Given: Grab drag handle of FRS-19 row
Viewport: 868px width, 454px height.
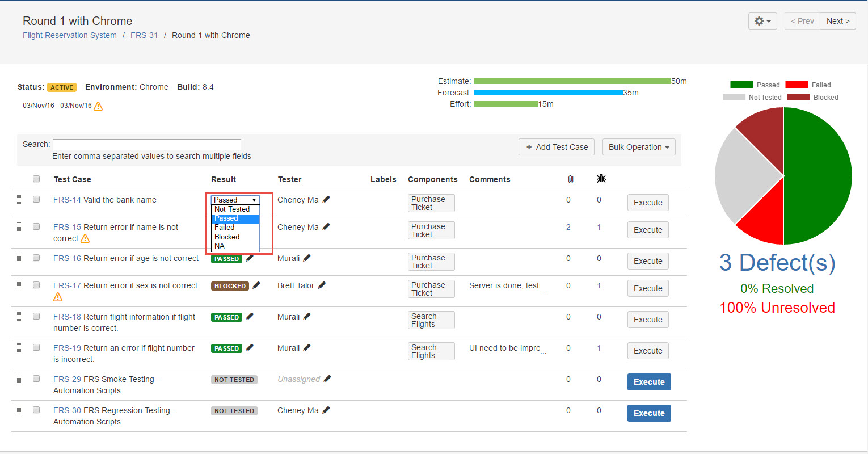Looking at the screenshot, I should pos(19,347).
